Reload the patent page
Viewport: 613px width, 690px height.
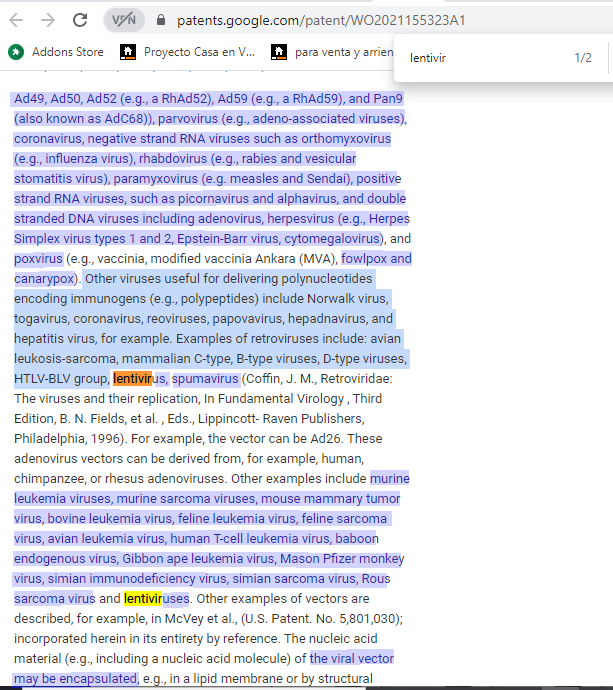pyautogui.click(x=81, y=20)
